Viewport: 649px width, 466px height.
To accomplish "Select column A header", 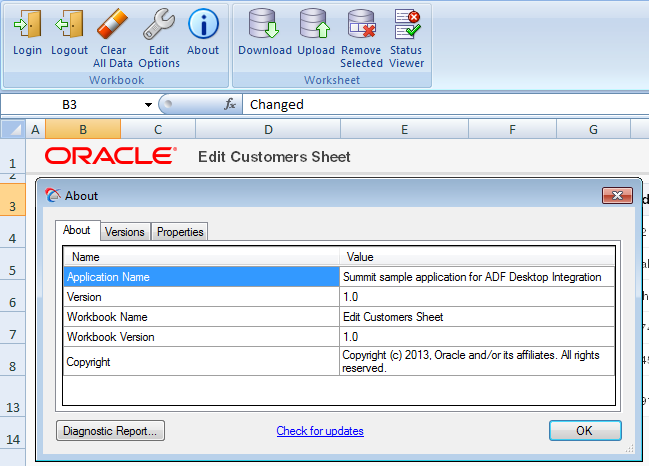I will click(x=36, y=130).
